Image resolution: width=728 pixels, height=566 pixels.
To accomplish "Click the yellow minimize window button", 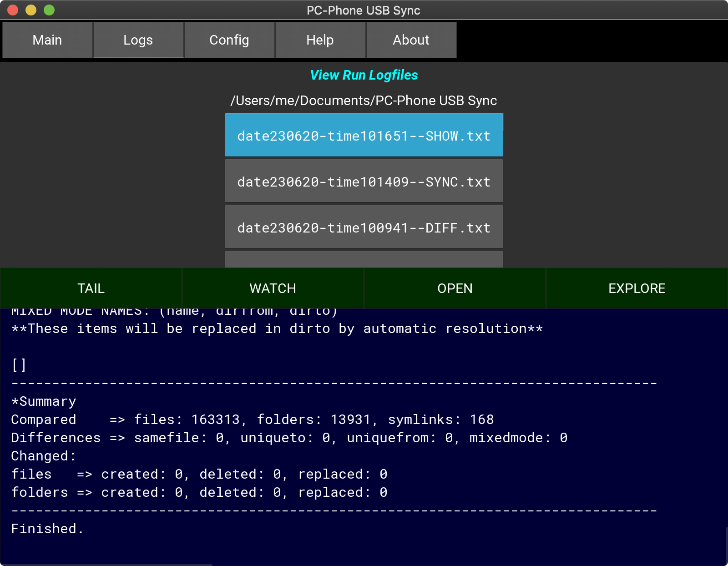I will click(x=31, y=10).
